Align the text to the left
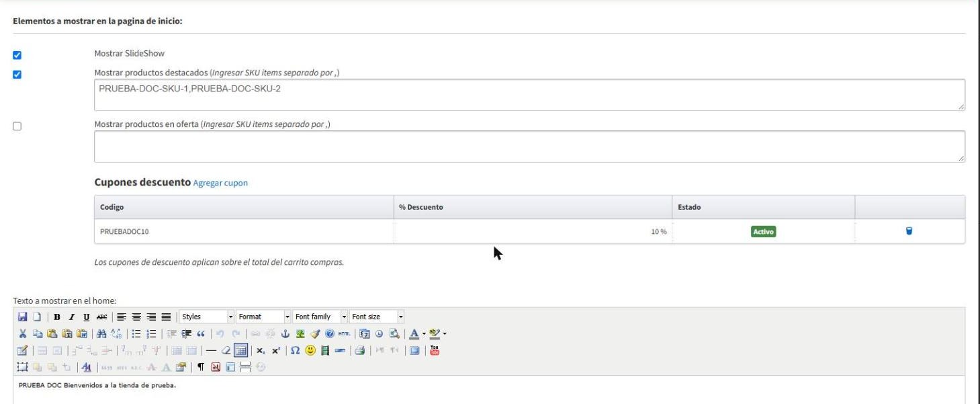The height and width of the screenshot is (404, 980). click(122, 317)
